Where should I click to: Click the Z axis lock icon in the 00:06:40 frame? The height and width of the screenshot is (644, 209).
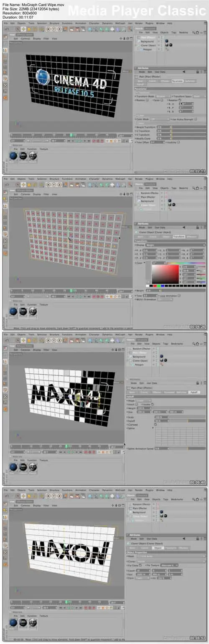pyautogui.click(x=59, y=340)
